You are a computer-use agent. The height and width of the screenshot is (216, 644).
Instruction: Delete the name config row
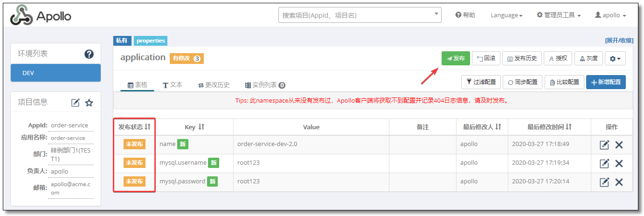point(619,145)
